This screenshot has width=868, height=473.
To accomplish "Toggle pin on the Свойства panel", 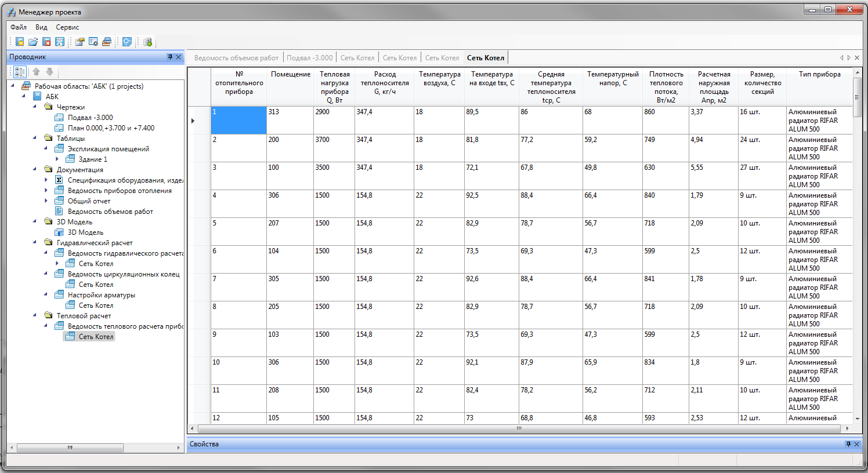I will [848, 444].
